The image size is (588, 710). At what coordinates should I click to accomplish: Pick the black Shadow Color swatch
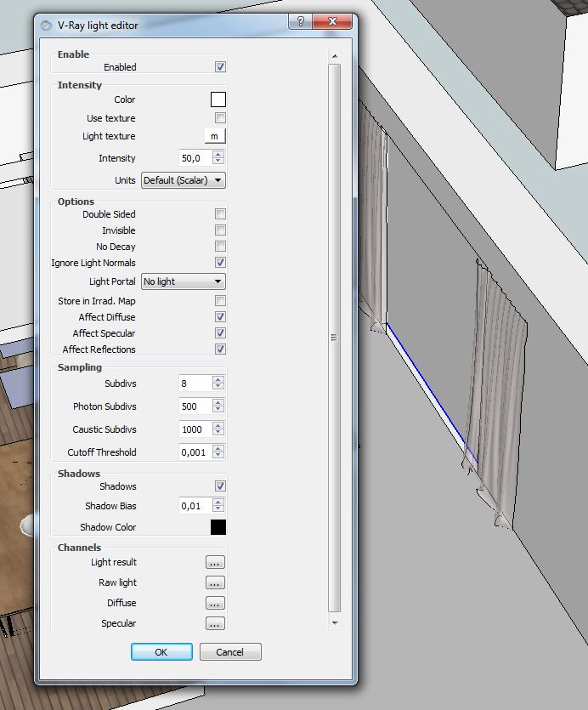pos(218,527)
